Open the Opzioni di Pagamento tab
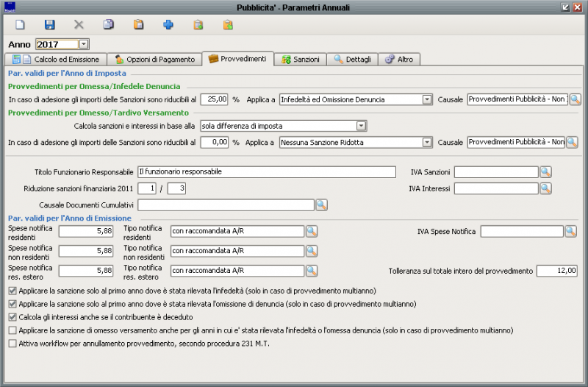The image size is (588, 387). coord(154,59)
